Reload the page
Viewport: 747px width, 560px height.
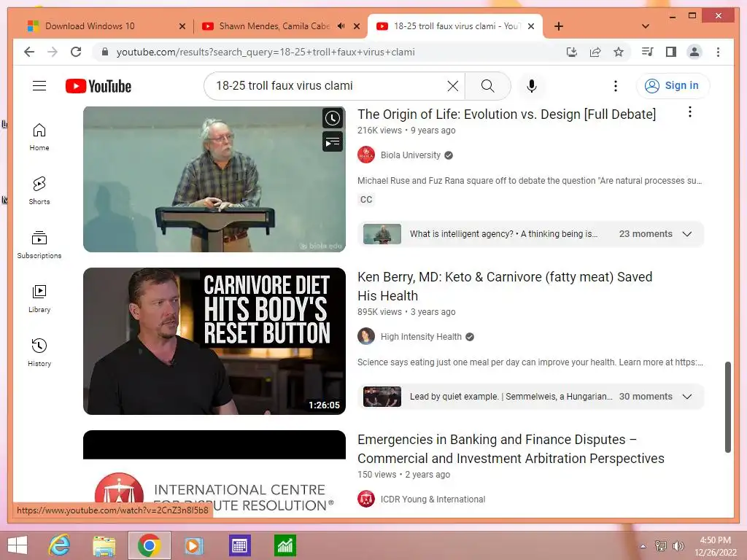coord(76,52)
